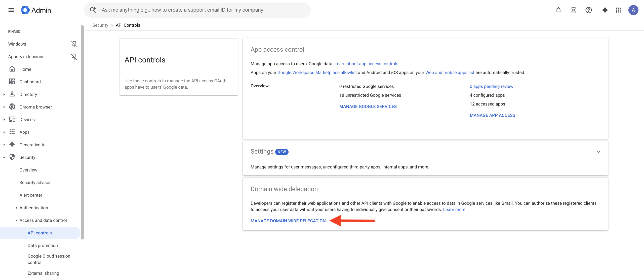Expand the Chrome browser section arrow
644x280 pixels.
4,107
